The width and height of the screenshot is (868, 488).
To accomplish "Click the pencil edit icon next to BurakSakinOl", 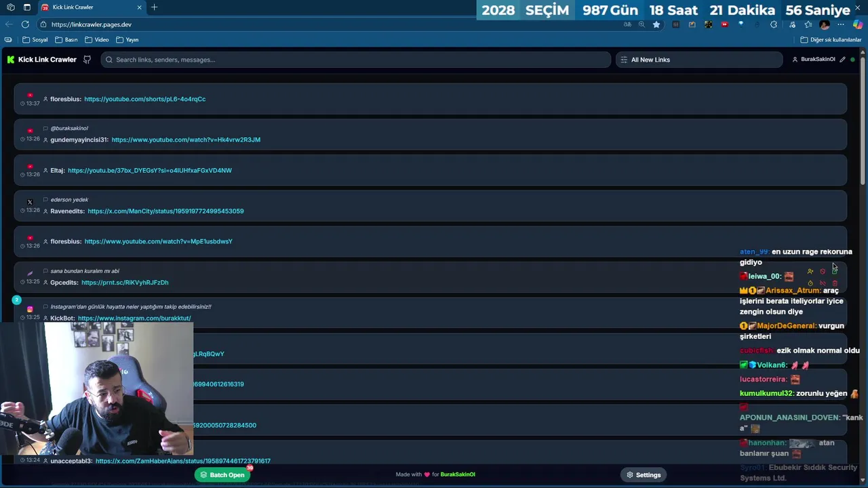I will 843,60.
